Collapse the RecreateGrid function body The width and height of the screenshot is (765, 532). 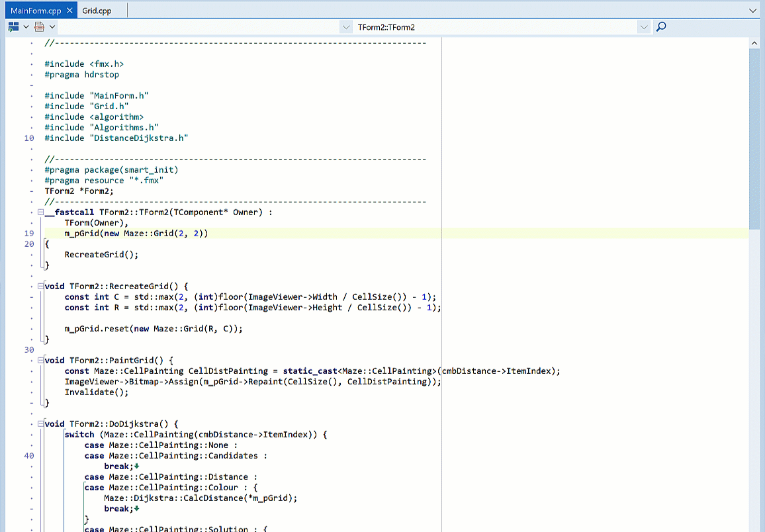40,286
